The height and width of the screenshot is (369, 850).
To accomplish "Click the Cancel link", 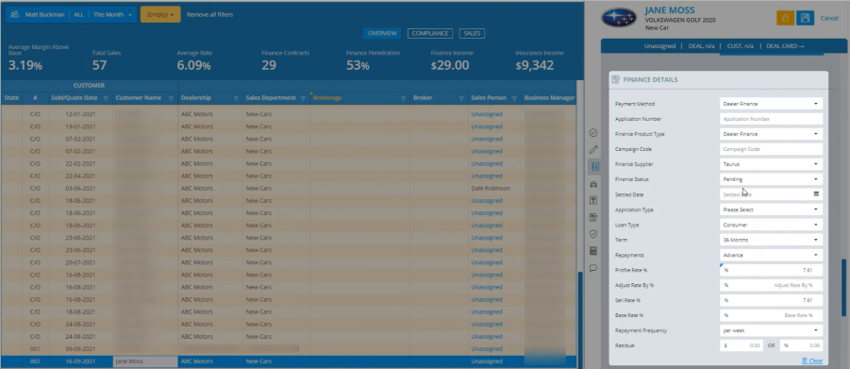I will [829, 18].
